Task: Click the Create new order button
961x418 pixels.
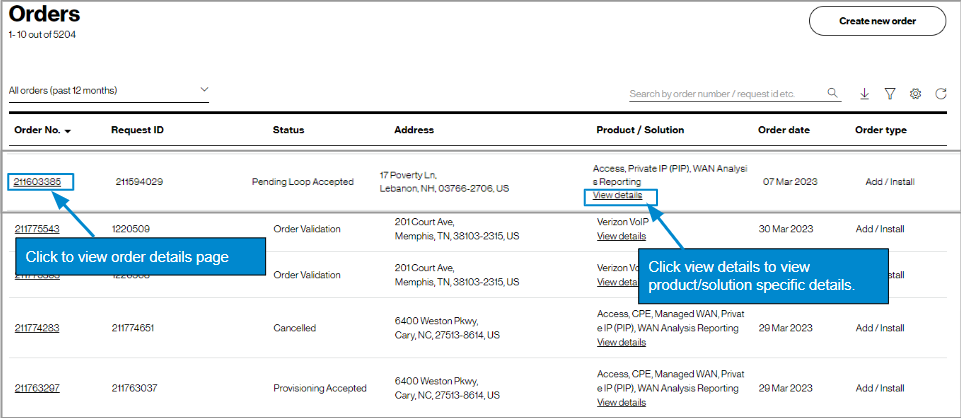Action: (877, 20)
